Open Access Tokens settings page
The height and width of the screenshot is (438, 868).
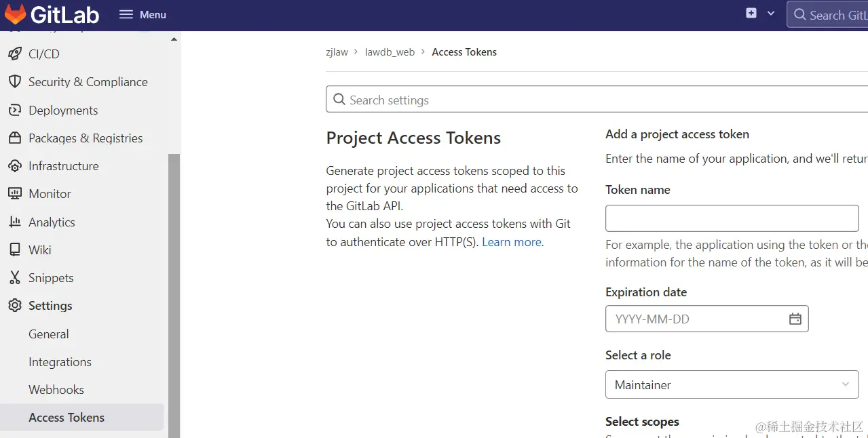[67, 418]
